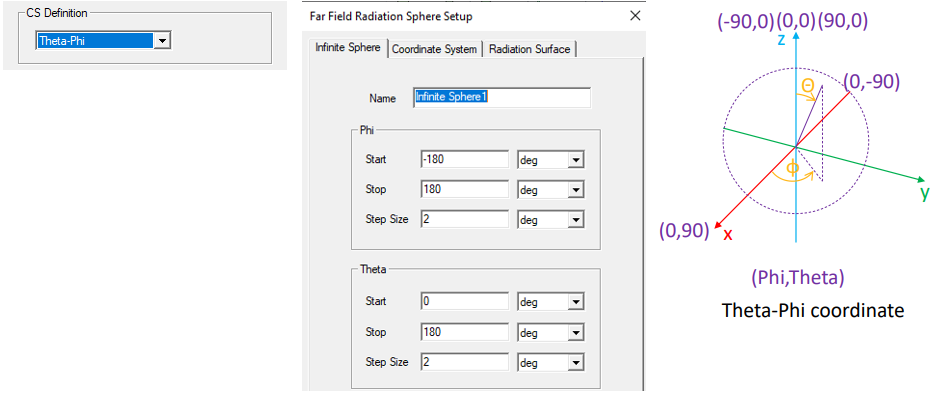Open the Radiation Surface tab
The width and height of the screenshot is (933, 393).
coord(530,49)
